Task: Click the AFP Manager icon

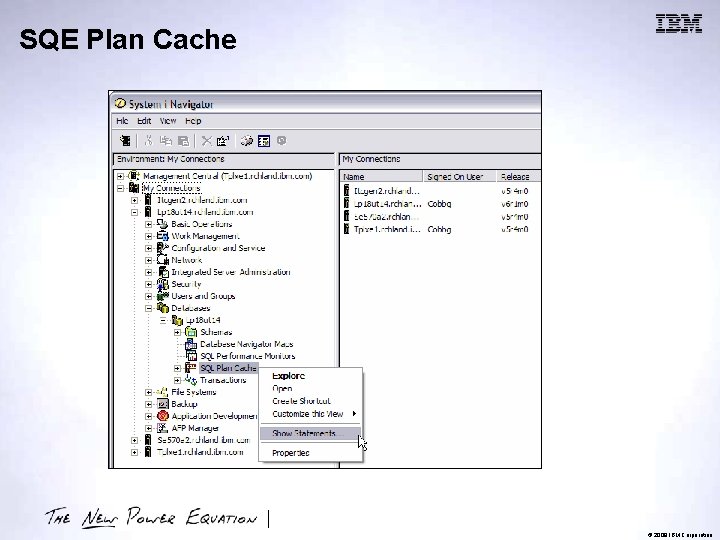Action: 163,428
